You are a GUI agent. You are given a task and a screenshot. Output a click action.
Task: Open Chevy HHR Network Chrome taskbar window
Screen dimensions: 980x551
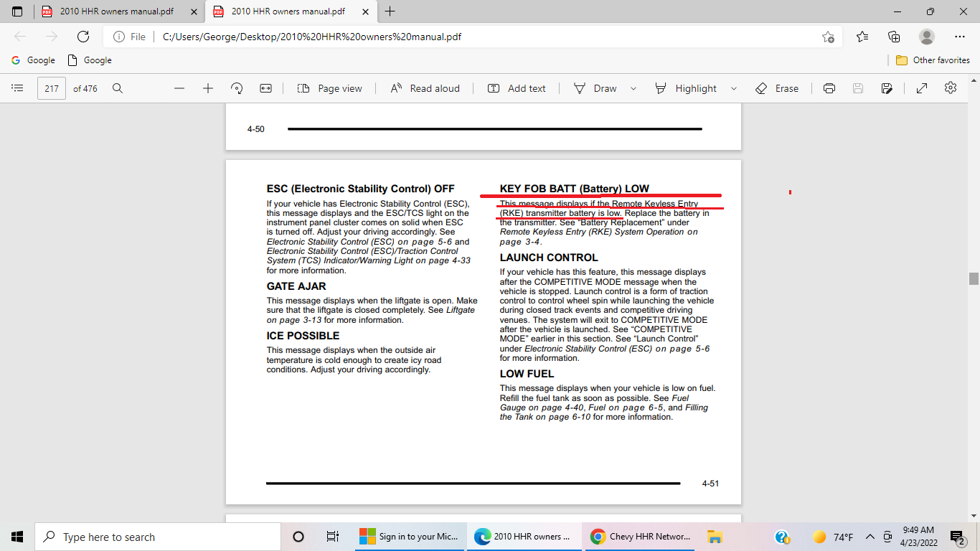[640, 537]
